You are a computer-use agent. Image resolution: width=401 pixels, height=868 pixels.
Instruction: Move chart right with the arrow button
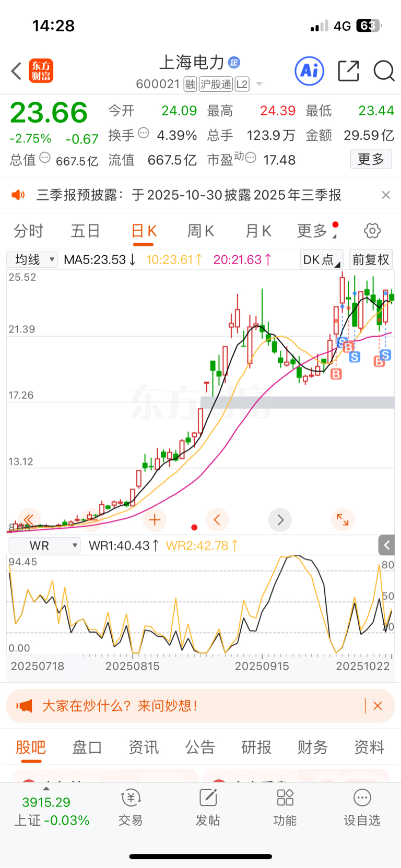(280, 520)
